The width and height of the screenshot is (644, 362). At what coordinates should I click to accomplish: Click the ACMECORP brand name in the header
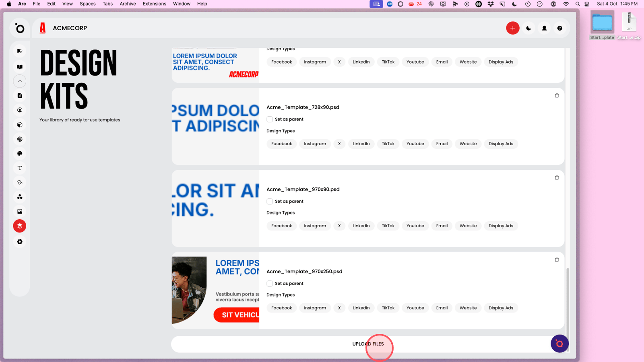[x=70, y=28]
